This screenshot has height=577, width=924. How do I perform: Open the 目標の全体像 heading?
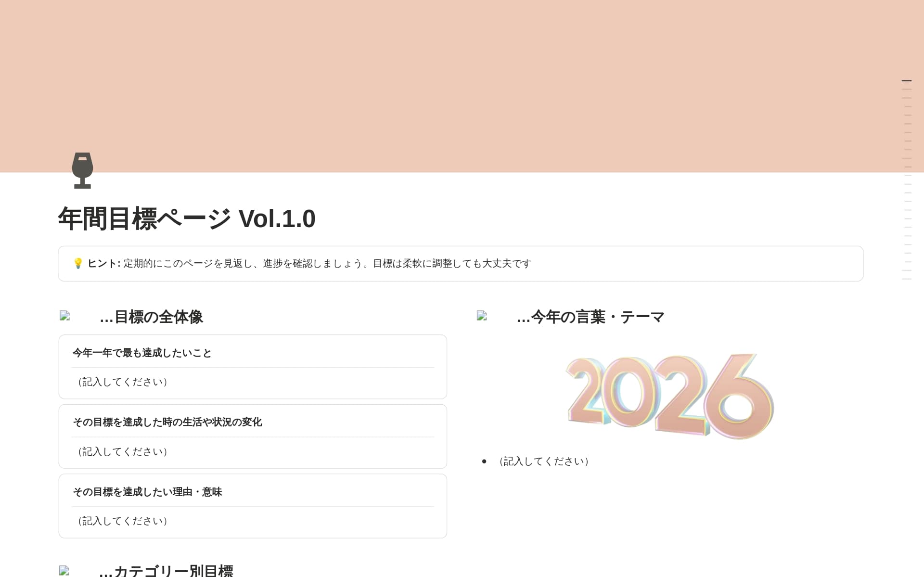click(151, 317)
